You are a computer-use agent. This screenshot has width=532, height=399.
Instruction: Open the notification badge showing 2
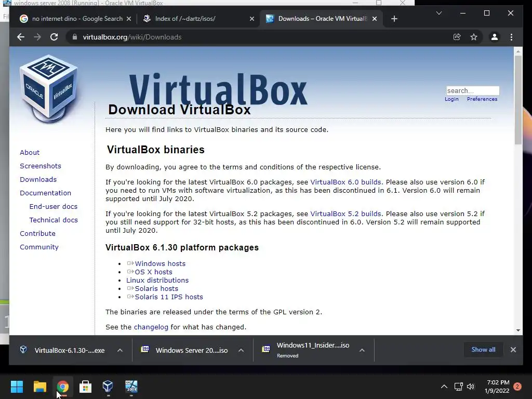click(517, 387)
